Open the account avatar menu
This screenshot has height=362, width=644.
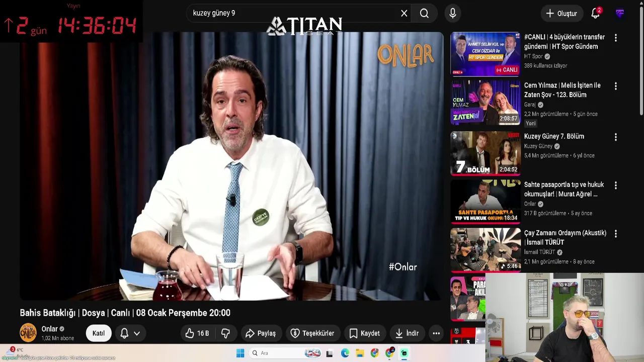tap(620, 14)
